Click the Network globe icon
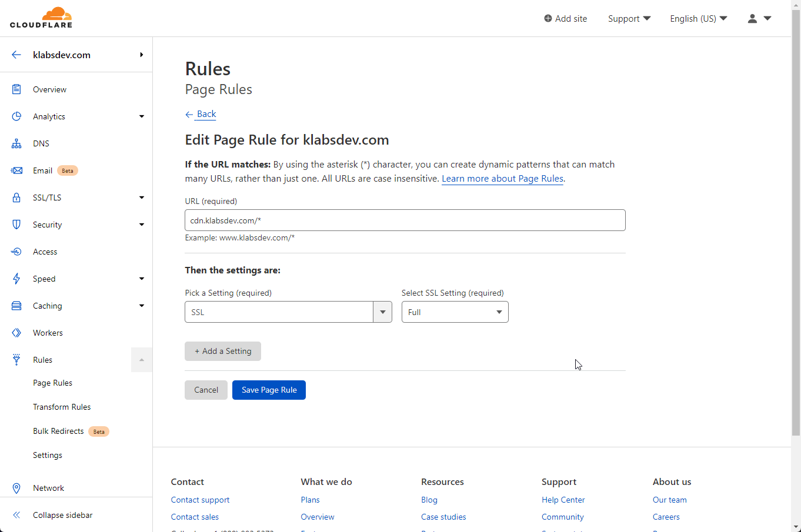801x532 pixels. click(16, 487)
